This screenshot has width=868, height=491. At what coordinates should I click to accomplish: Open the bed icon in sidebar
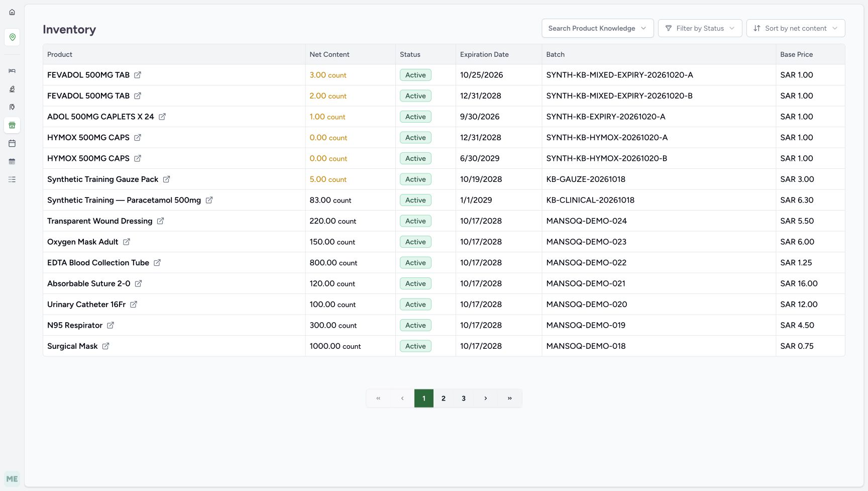(x=12, y=71)
